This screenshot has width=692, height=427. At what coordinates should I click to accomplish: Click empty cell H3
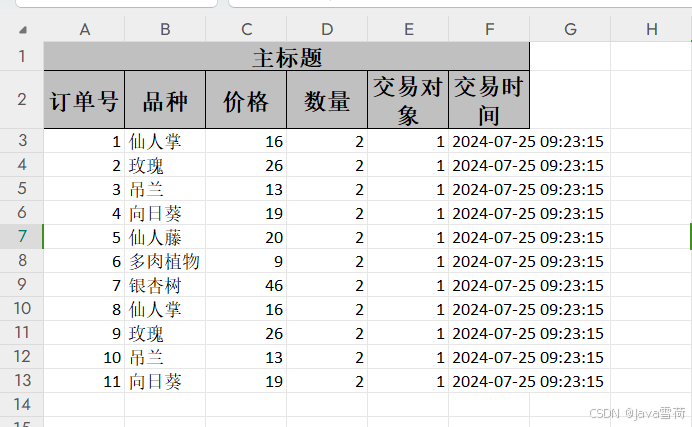coord(651,141)
